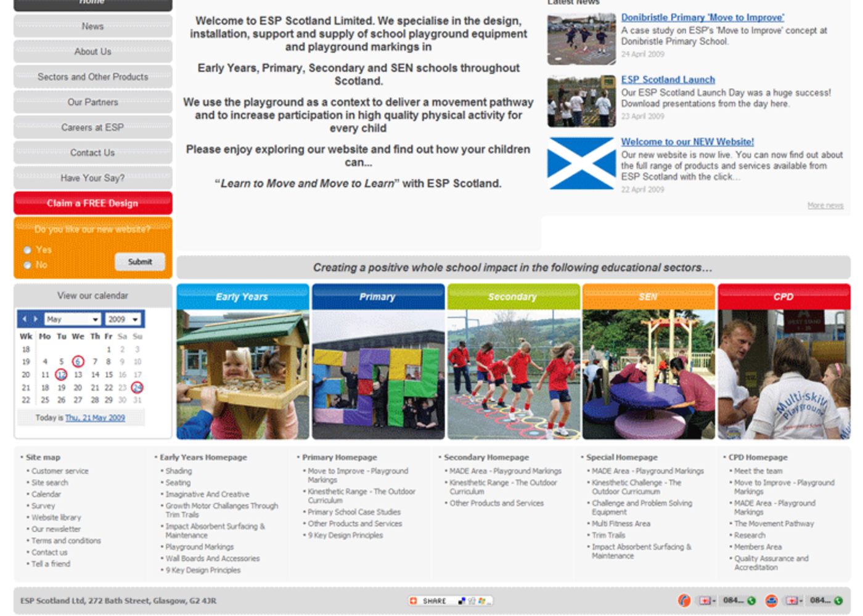The image size is (863, 616).
Task: Go to next month in calendar
Action: [x=36, y=319]
